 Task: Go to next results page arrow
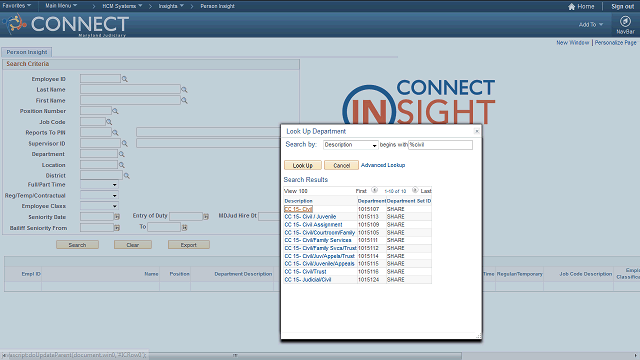[x=415, y=190]
